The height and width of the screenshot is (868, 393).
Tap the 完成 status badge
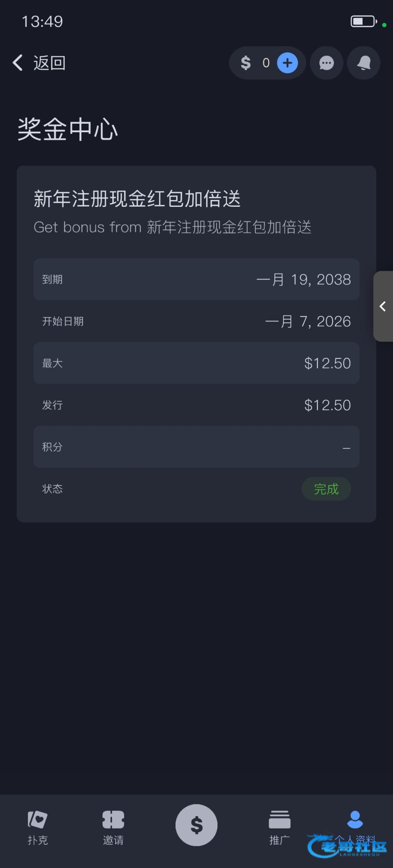point(326,489)
